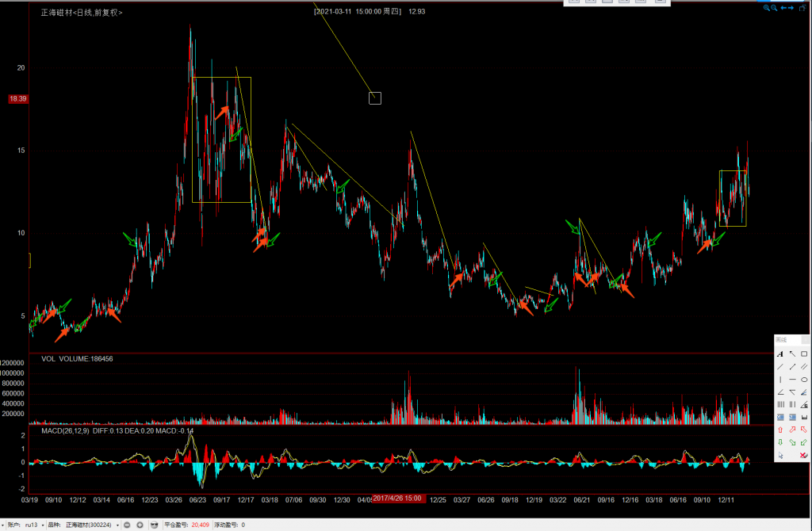This screenshot has height=531, width=812.
Task: Click the delete drawings eraser icon
Action: [x=804, y=455]
